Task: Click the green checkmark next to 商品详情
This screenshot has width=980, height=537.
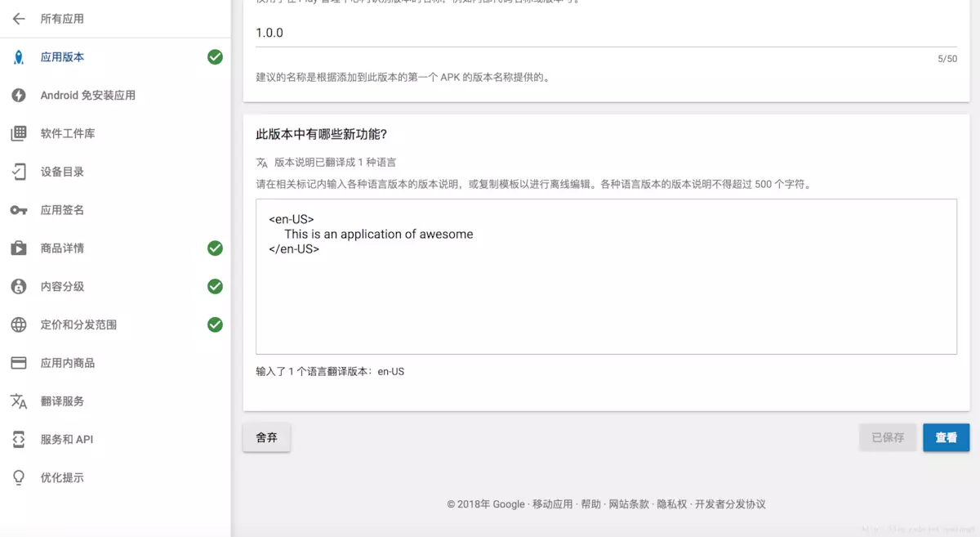Action: click(x=214, y=248)
